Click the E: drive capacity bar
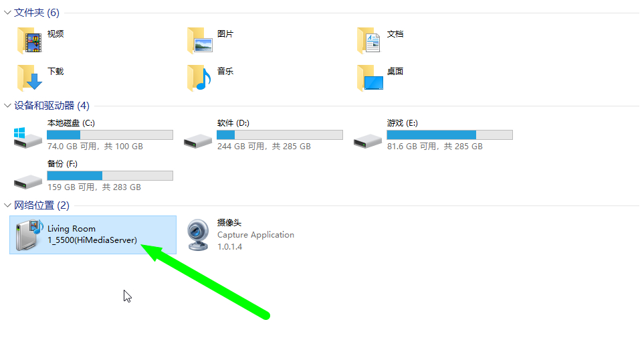 (x=450, y=135)
